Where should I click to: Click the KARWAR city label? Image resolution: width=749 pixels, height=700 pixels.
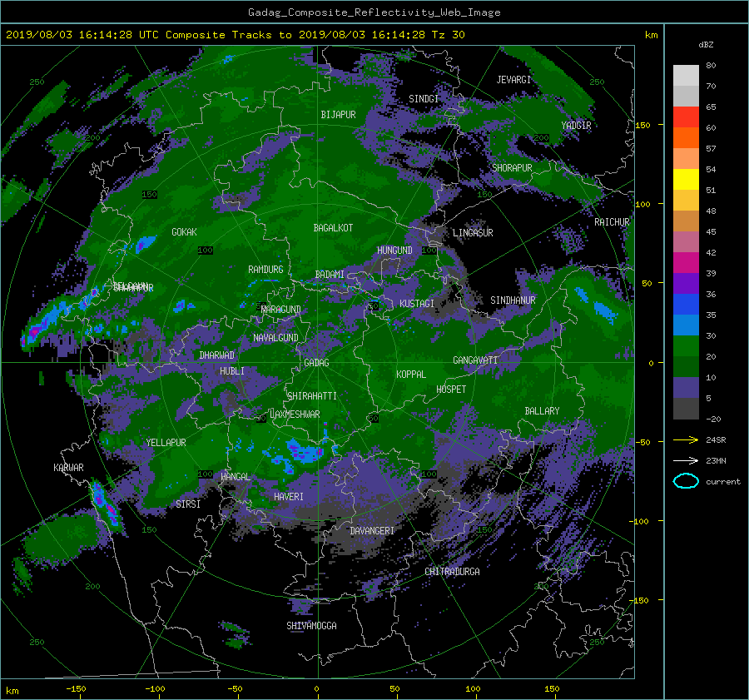[68, 467]
